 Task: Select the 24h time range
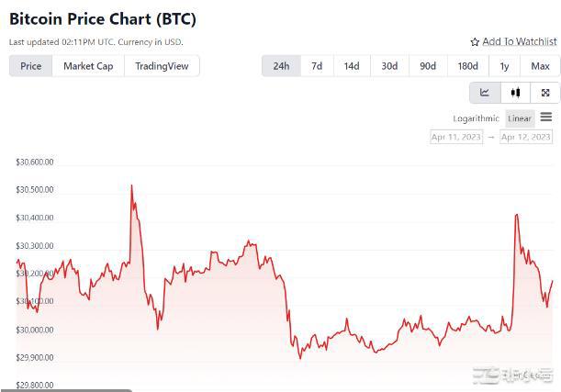click(x=281, y=66)
